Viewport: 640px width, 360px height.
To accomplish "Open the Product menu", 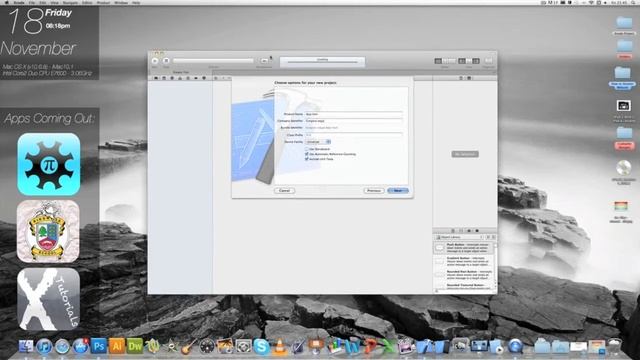I will pos(103,2).
